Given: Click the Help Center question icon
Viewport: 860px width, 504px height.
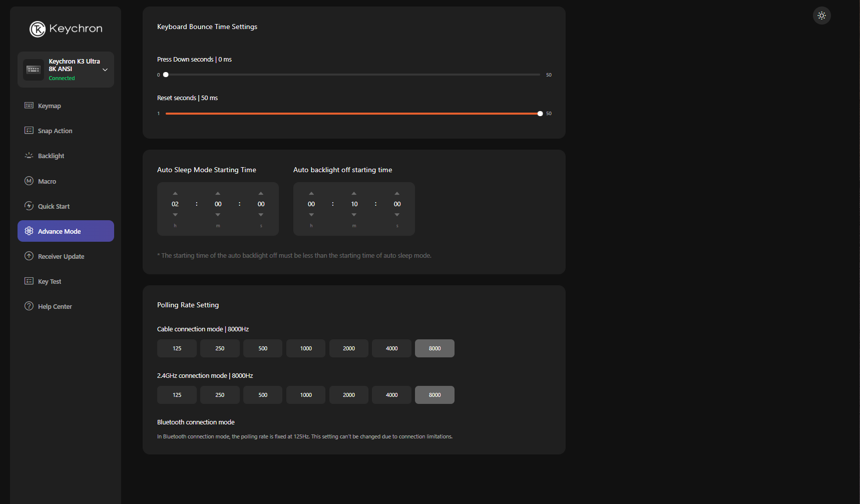Looking at the screenshot, I should click(x=29, y=306).
